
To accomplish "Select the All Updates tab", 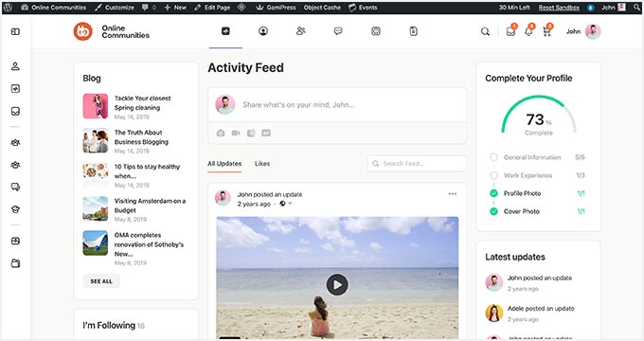I will coord(224,164).
